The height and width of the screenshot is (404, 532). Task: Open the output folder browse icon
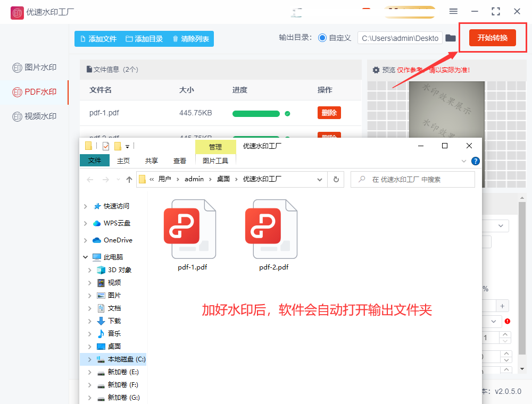click(450, 38)
